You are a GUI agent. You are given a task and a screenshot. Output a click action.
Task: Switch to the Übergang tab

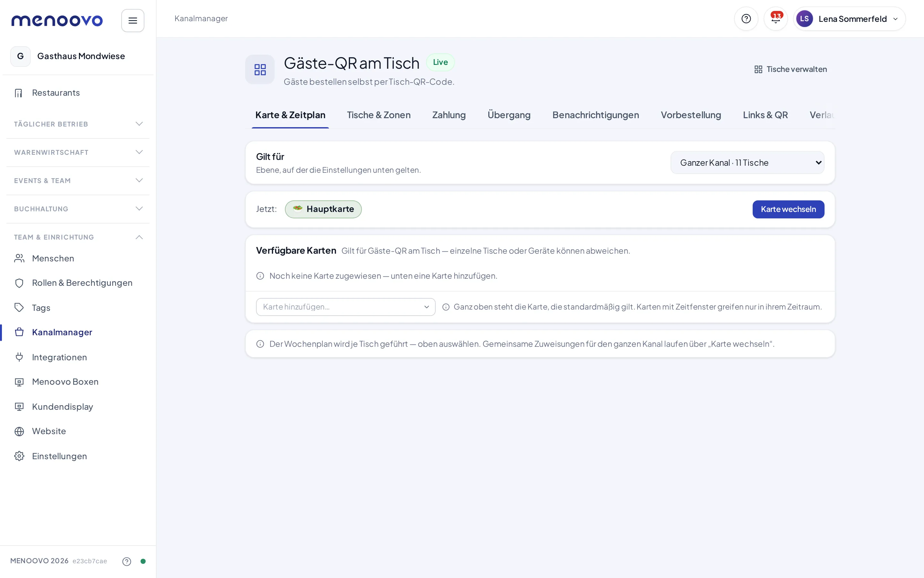tap(509, 115)
